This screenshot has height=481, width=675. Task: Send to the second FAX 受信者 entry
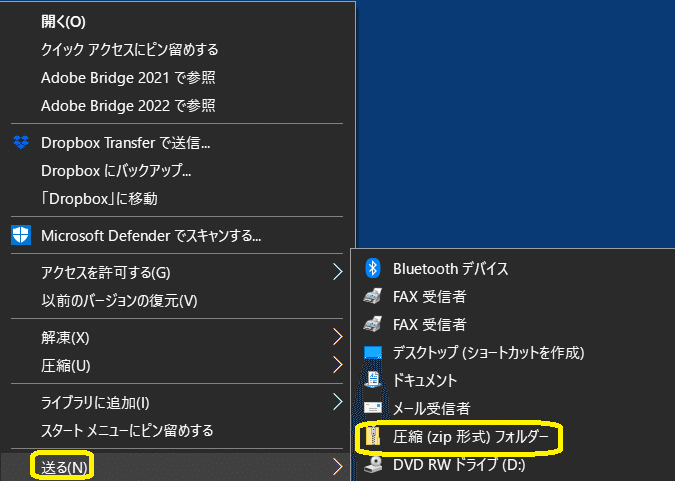click(x=429, y=324)
